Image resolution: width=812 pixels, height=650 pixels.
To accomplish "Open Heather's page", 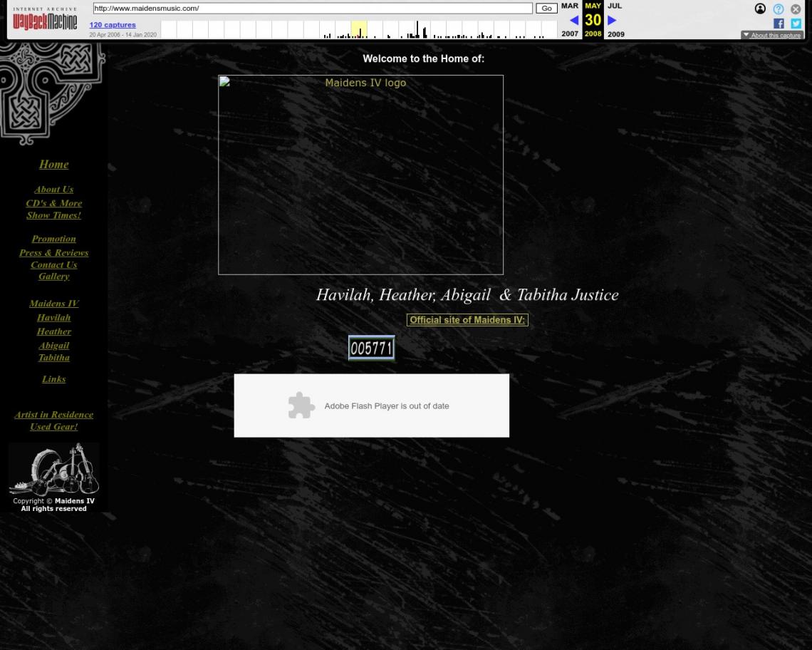I will point(54,331).
